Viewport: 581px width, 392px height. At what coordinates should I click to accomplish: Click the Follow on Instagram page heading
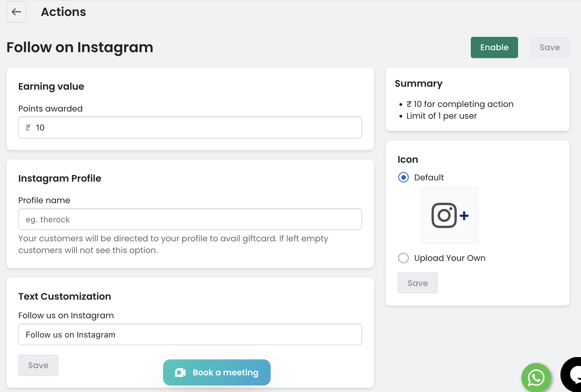point(80,47)
